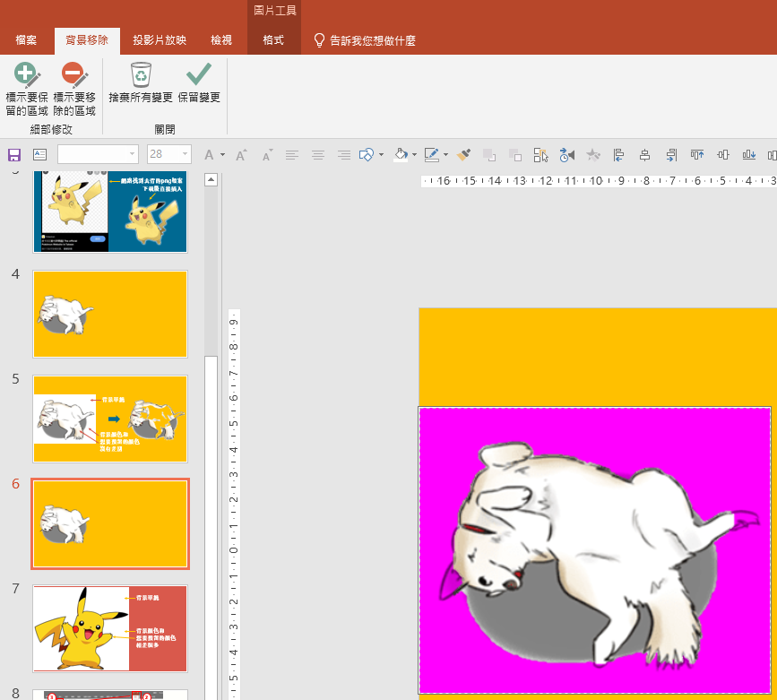Click the slide panel scroll-up arrow
This screenshot has width=777, height=700.
pos(212,179)
